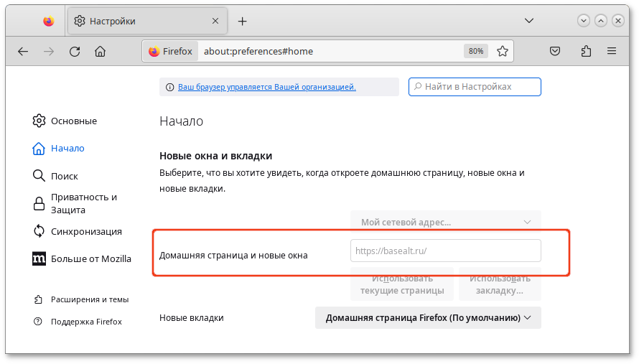Expand the 'Домашняя страница Firefox (По умолчанию)' dropdown
Viewport: 639px width, 364px height.
(429, 317)
